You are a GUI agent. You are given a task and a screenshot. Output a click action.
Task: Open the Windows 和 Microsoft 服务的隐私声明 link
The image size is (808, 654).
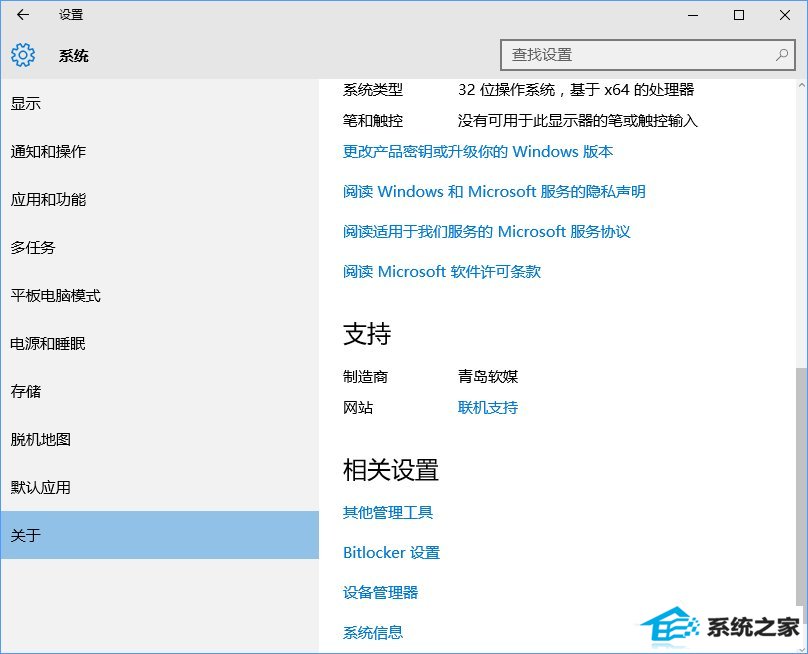tap(494, 192)
